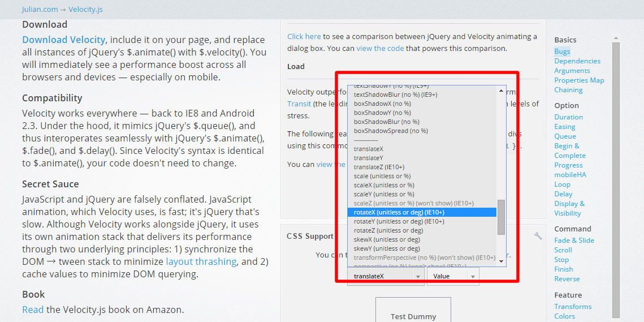
Task: Follow the layout thrashing link
Action: [x=201, y=261]
